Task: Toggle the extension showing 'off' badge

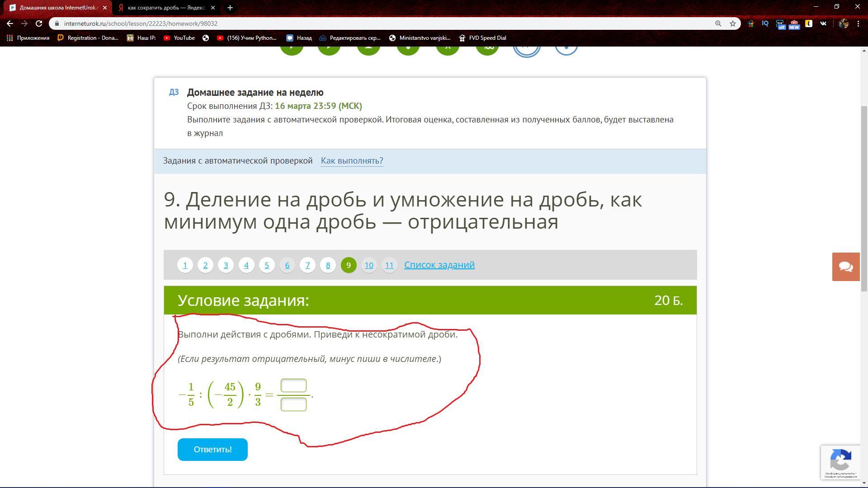Action: [x=780, y=24]
